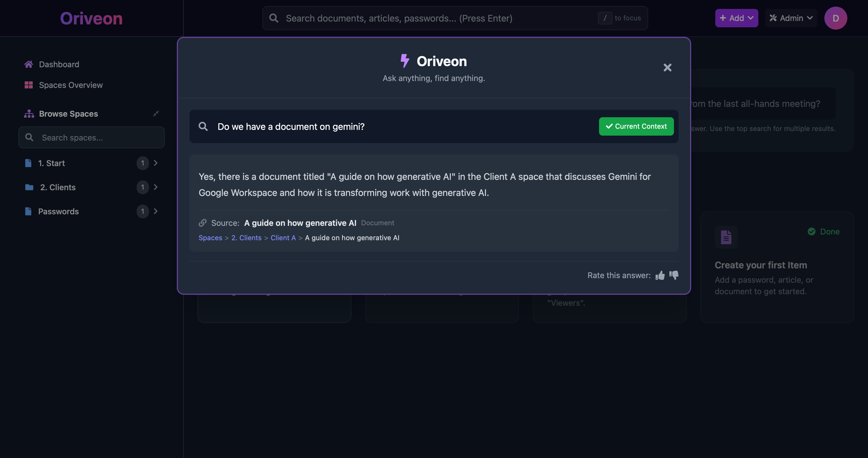Click the "Create your first Item" heading
The height and width of the screenshot is (458, 868).
pos(761,265)
